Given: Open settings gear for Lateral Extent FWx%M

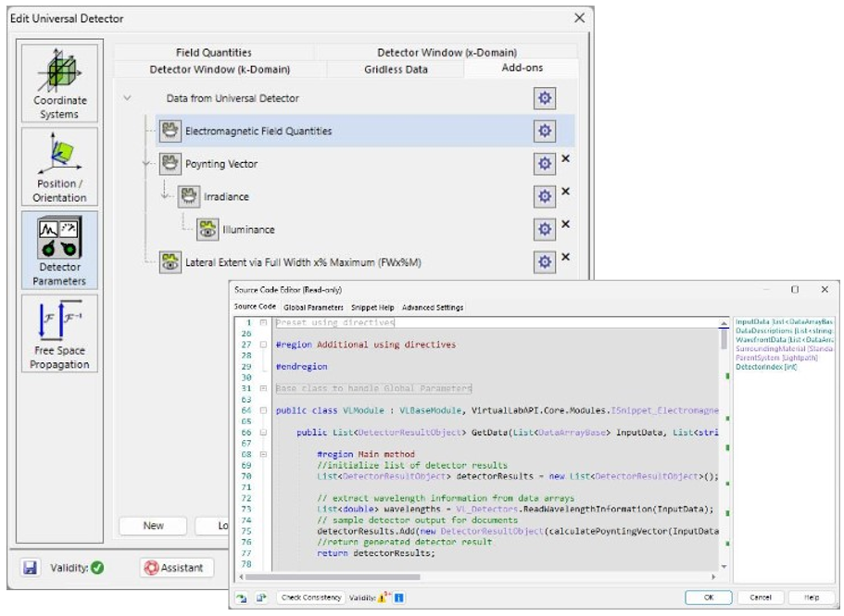Looking at the screenshot, I should tap(545, 262).
